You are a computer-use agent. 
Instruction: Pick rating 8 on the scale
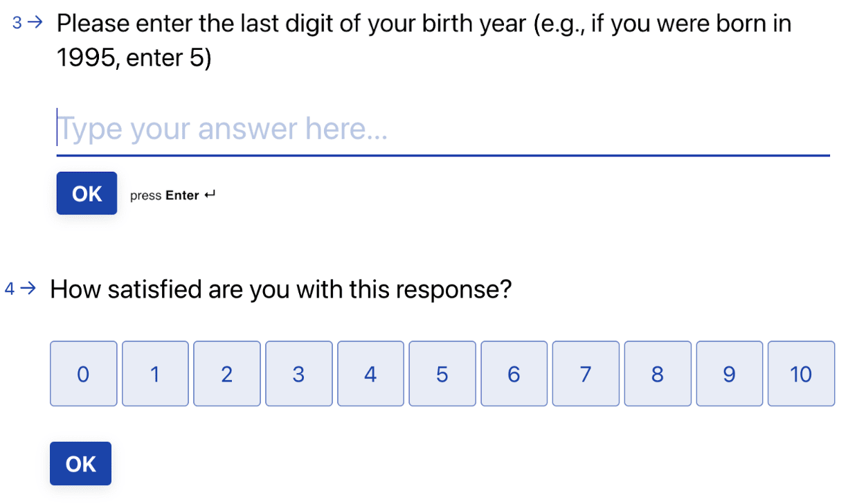pyautogui.click(x=658, y=374)
